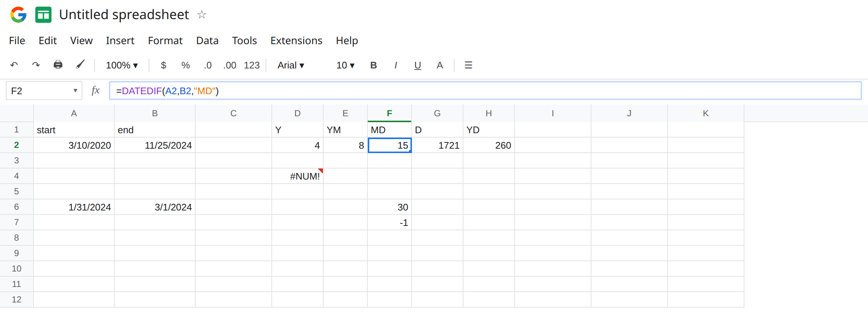Select cell with value -1
868x312 pixels.
coord(389,222)
